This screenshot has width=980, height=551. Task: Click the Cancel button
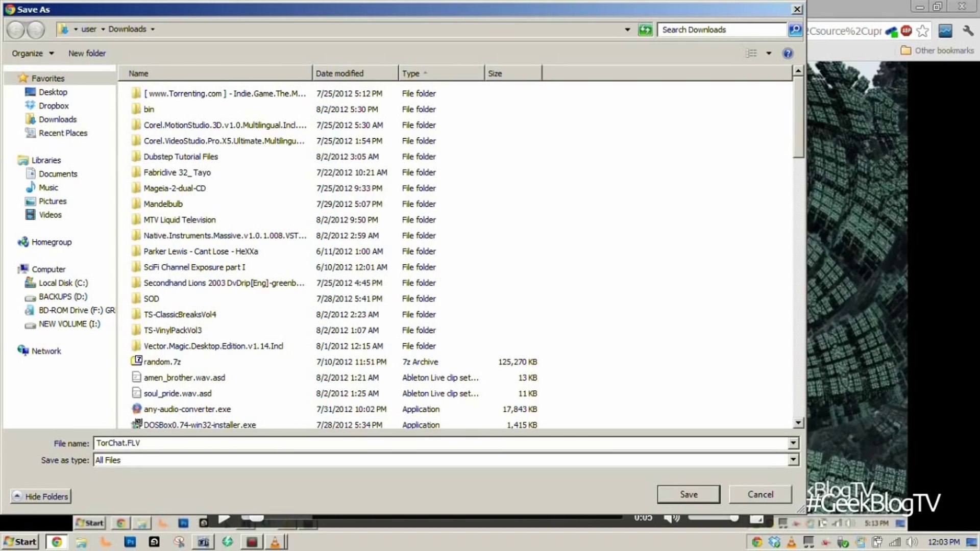[760, 494]
